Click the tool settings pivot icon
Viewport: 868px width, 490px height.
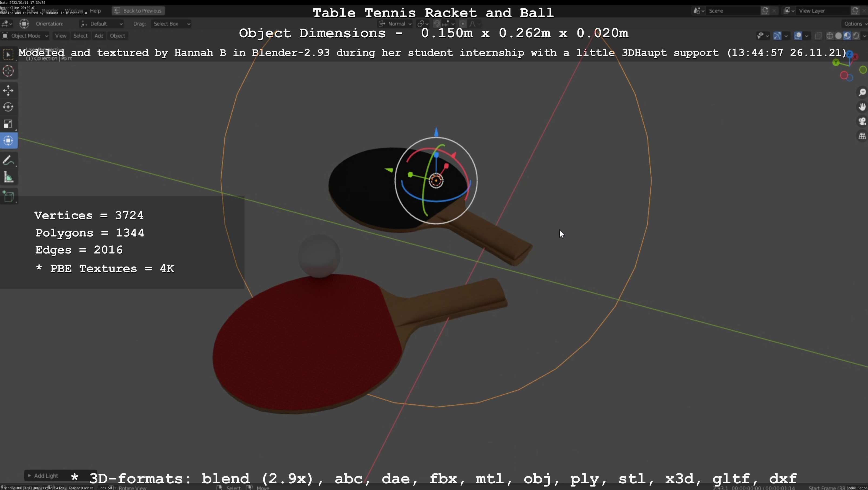24,23
